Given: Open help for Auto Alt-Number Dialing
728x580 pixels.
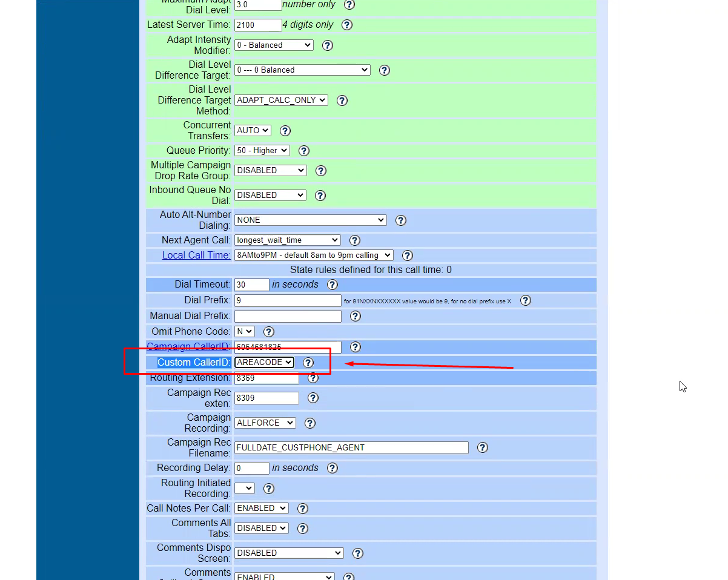Looking at the screenshot, I should click(x=400, y=220).
